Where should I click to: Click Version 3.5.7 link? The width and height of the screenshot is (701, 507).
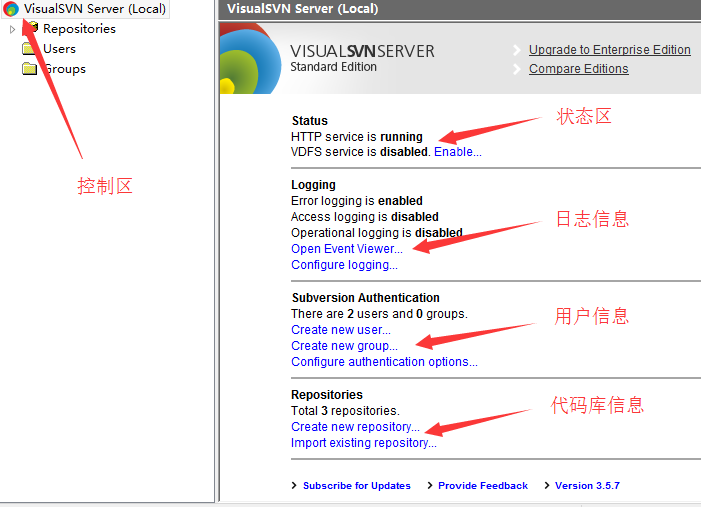[x=587, y=486]
